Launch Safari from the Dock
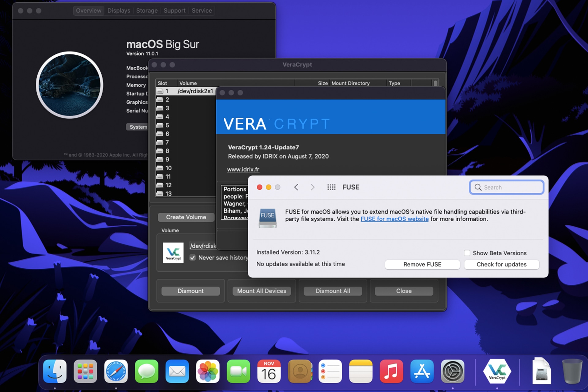Viewport: 588px width, 392px height. [116, 371]
